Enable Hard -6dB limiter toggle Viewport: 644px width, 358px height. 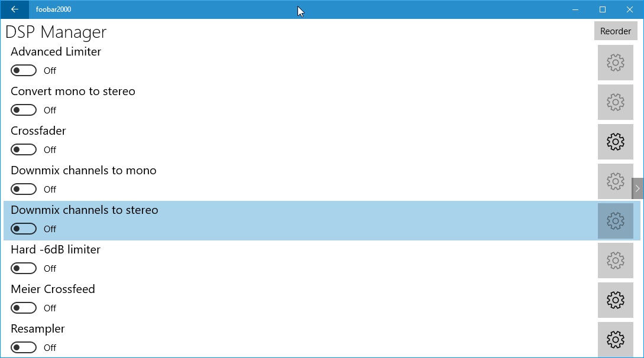tap(24, 269)
